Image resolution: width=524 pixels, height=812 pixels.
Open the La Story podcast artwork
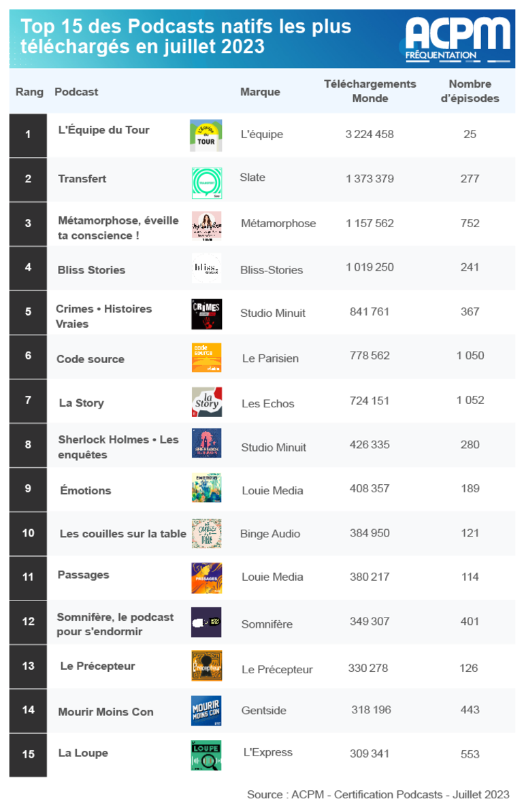tap(207, 402)
